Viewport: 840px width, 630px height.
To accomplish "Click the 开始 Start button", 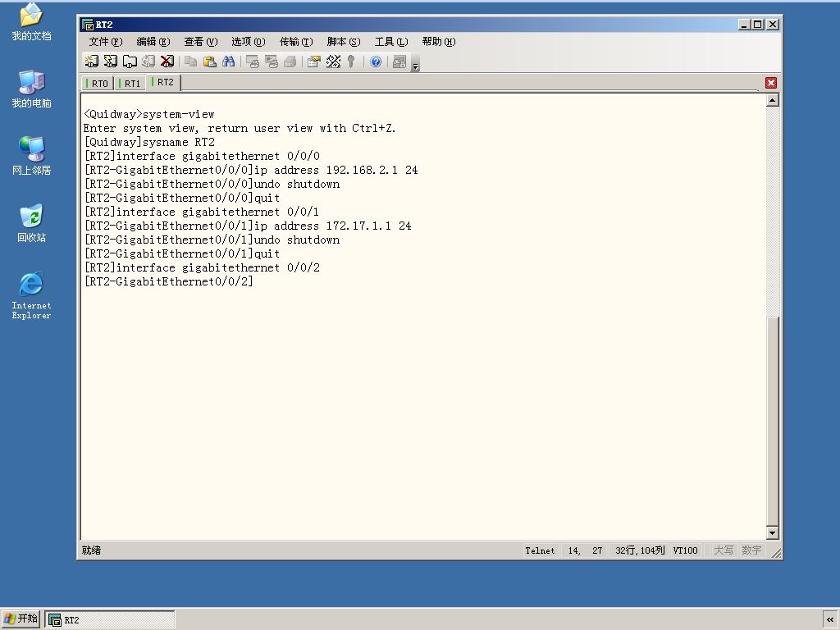I will [21, 619].
